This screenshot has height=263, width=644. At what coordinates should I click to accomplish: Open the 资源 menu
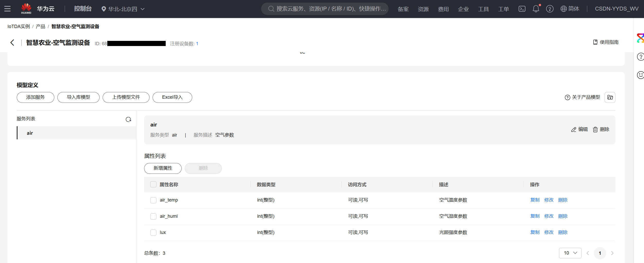tap(423, 9)
